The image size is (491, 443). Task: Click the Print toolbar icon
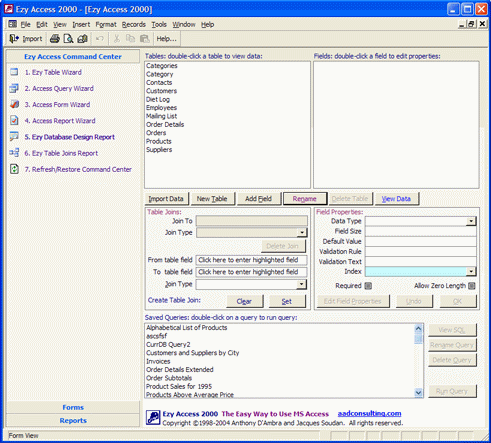(x=55, y=39)
